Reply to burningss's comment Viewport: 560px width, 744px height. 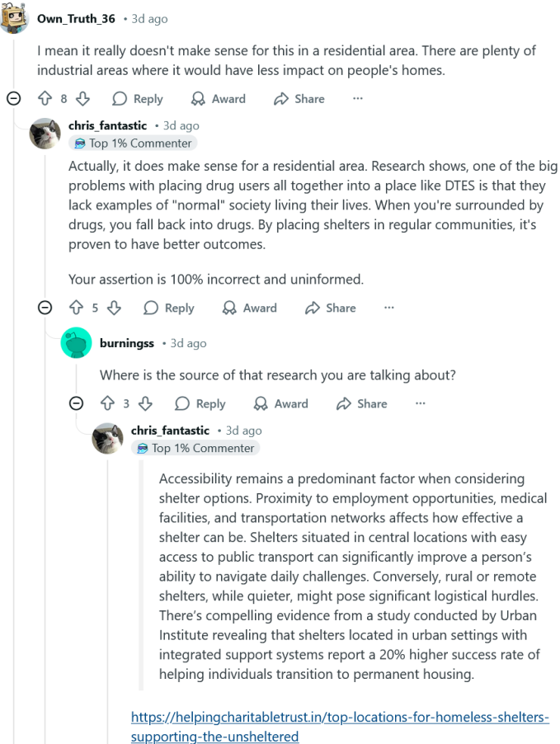pyautogui.click(x=200, y=404)
